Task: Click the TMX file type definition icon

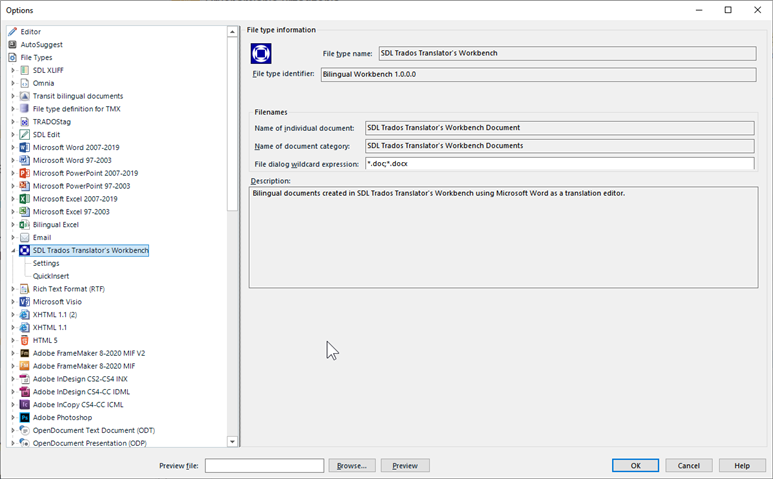Action: (x=24, y=108)
